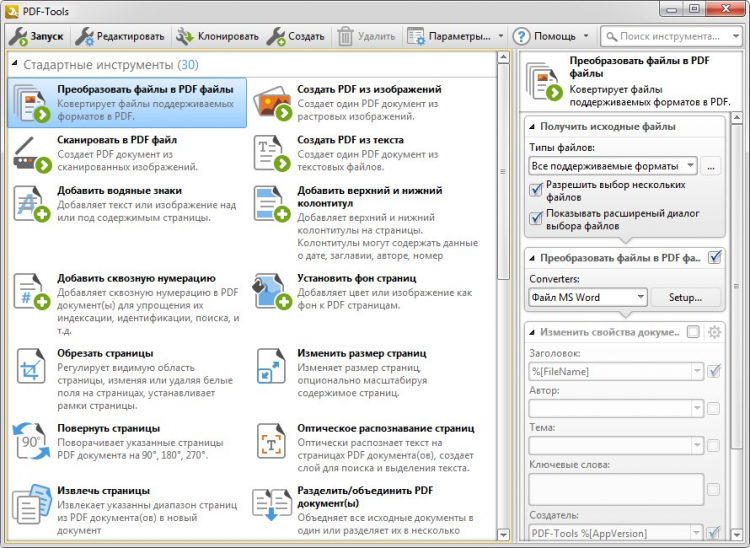Click the Создать toolbar button

click(x=295, y=36)
